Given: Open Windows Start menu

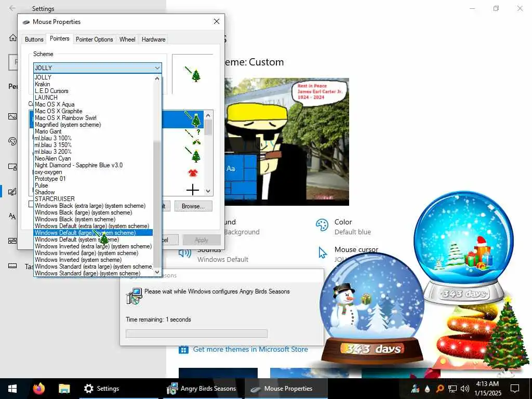Looking at the screenshot, I should 12,389.
